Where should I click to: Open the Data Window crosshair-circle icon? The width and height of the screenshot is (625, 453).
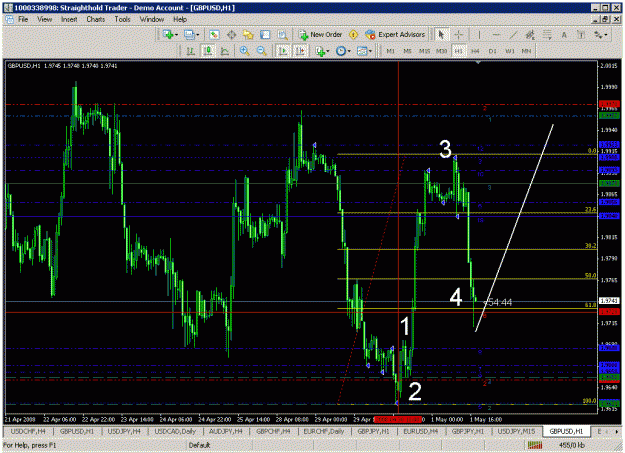(231, 35)
